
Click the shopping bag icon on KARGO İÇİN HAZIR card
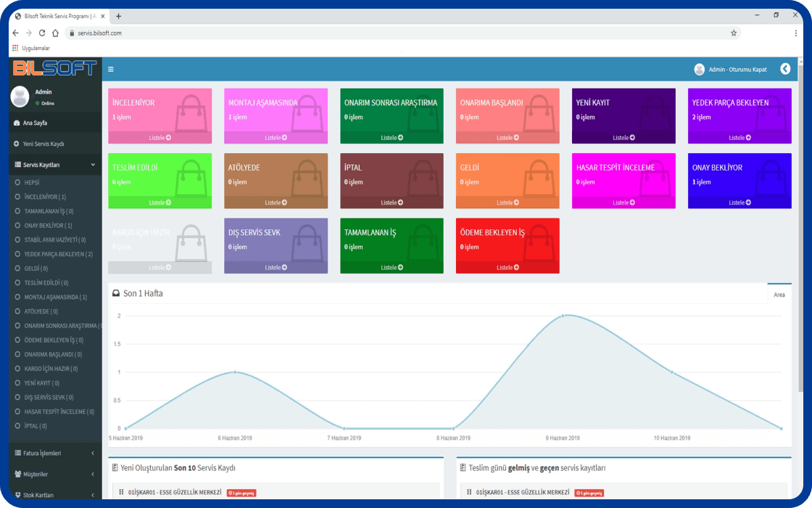tap(191, 242)
